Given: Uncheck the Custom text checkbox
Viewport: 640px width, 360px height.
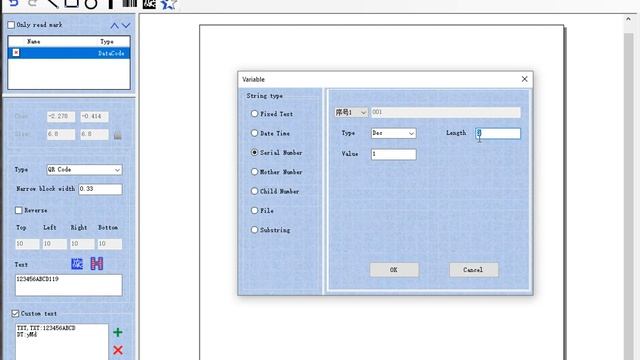Looking at the screenshot, I should (15, 313).
